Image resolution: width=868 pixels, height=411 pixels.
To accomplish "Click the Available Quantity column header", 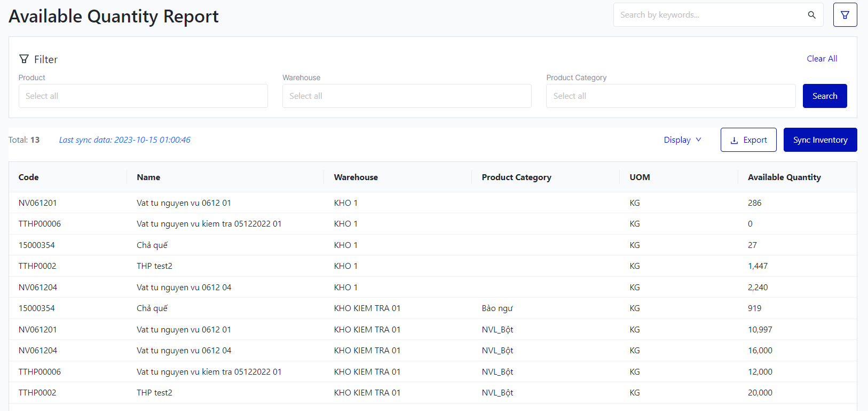I will point(784,177).
